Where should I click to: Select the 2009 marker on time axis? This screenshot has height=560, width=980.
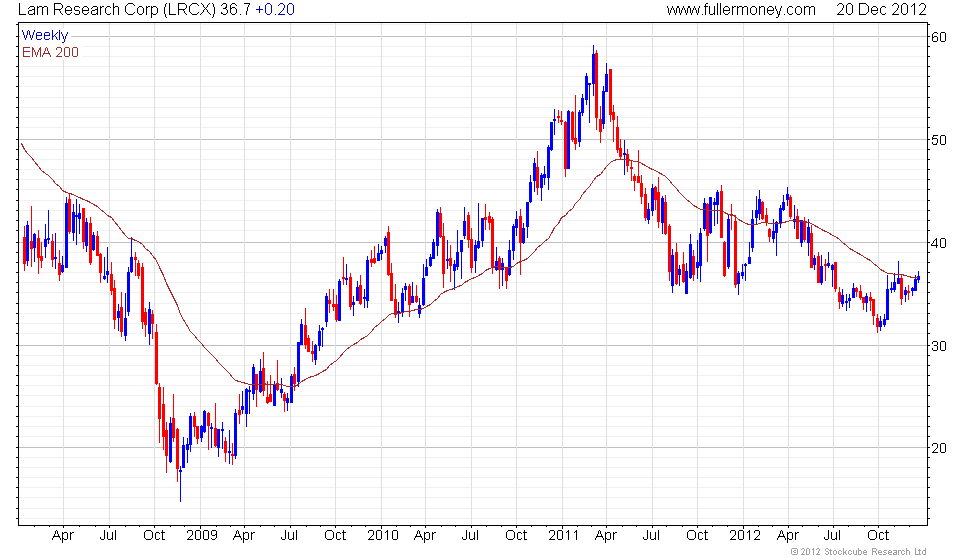(201, 536)
